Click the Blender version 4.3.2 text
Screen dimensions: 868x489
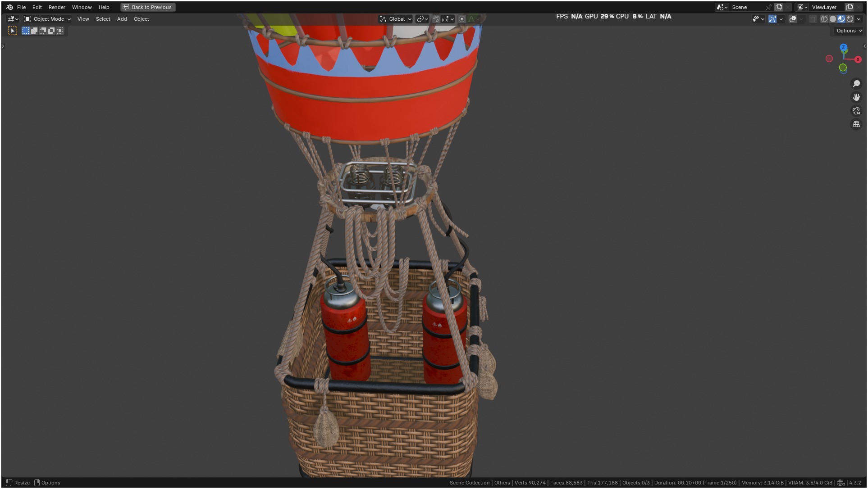pos(855,483)
